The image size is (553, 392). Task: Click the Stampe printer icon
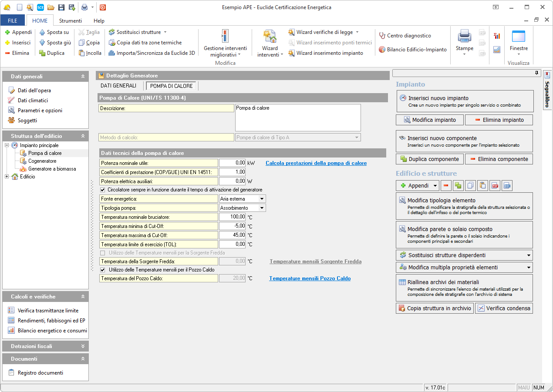[465, 37]
